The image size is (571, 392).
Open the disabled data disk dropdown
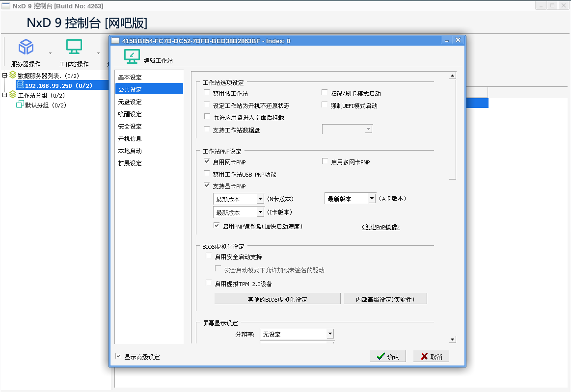click(347, 129)
